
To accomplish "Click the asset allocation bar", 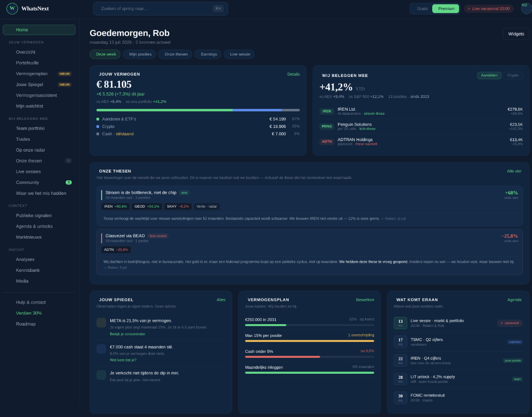I will click(198, 110).
